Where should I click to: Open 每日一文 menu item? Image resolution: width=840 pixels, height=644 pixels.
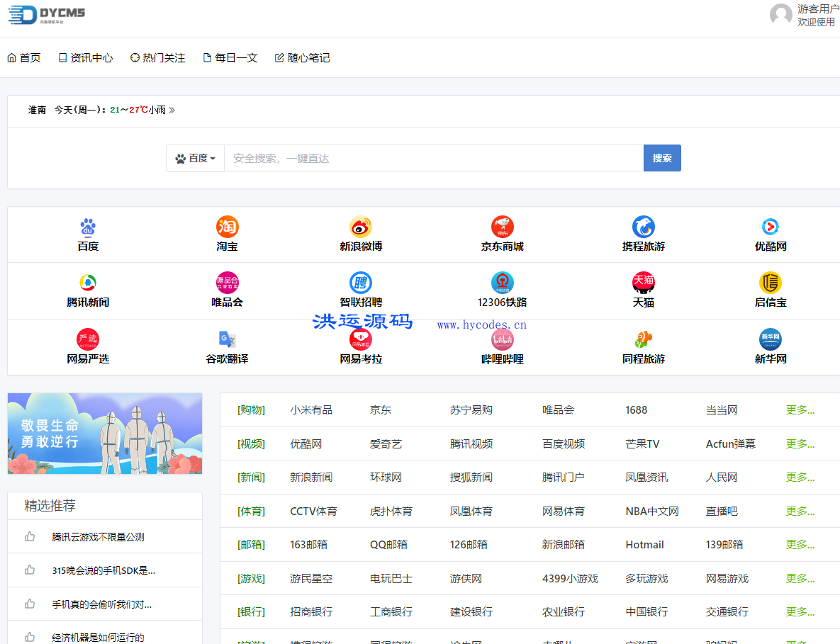(230, 58)
